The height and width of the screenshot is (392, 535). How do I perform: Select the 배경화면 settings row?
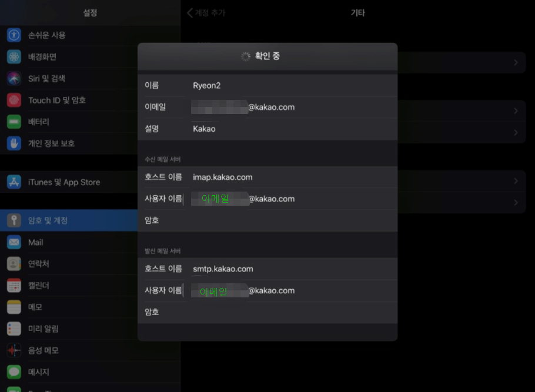(x=69, y=56)
